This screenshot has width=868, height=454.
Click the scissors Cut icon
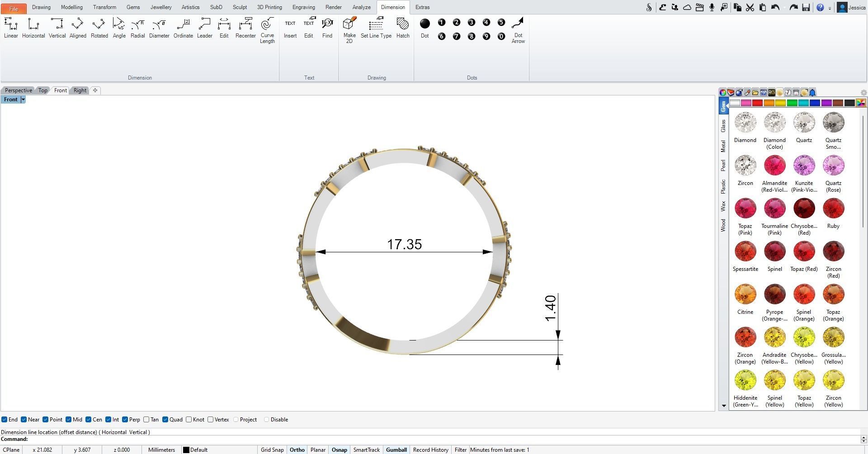(x=750, y=7)
